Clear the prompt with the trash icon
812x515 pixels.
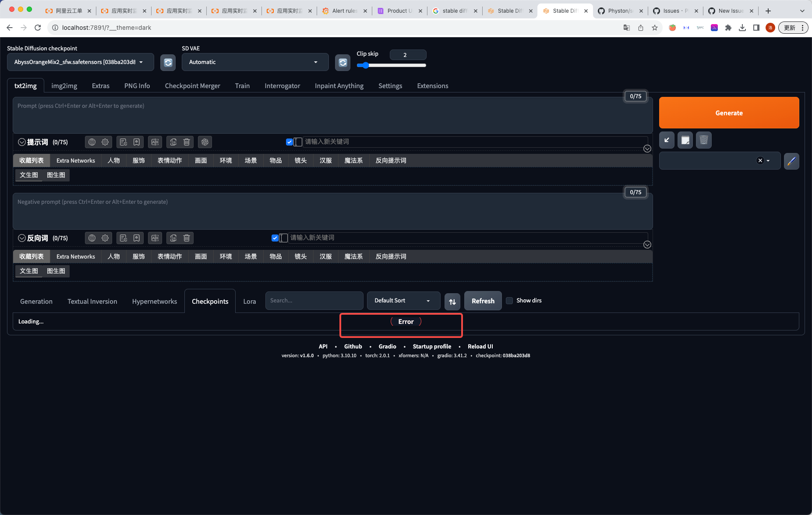tap(186, 142)
